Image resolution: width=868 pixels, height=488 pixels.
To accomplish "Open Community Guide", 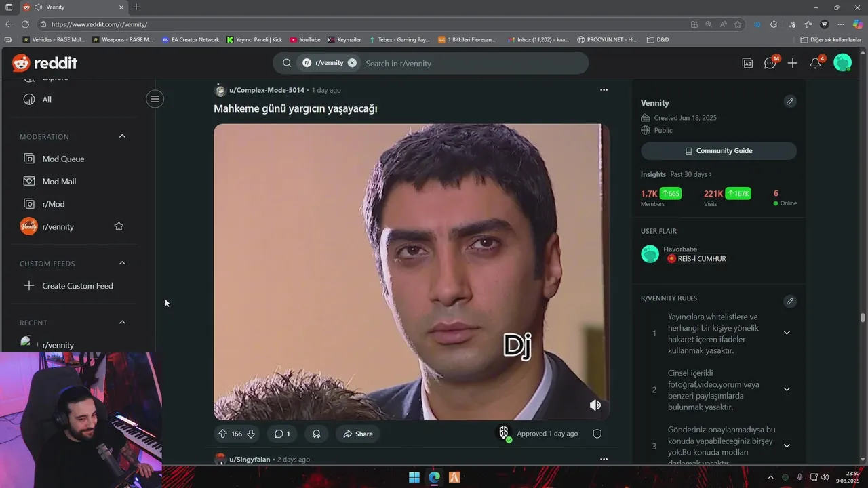I will point(719,150).
